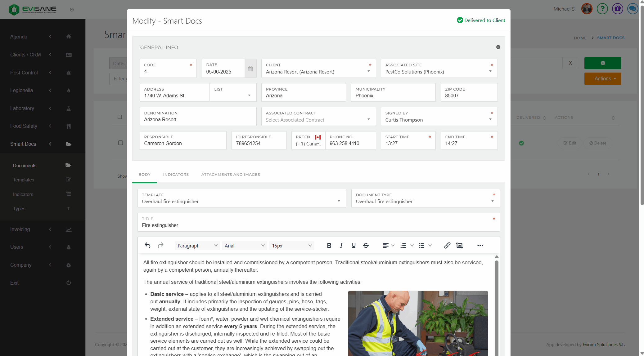Open the more options ellipsis in toolbar
This screenshot has width=644, height=356.
[x=480, y=246]
